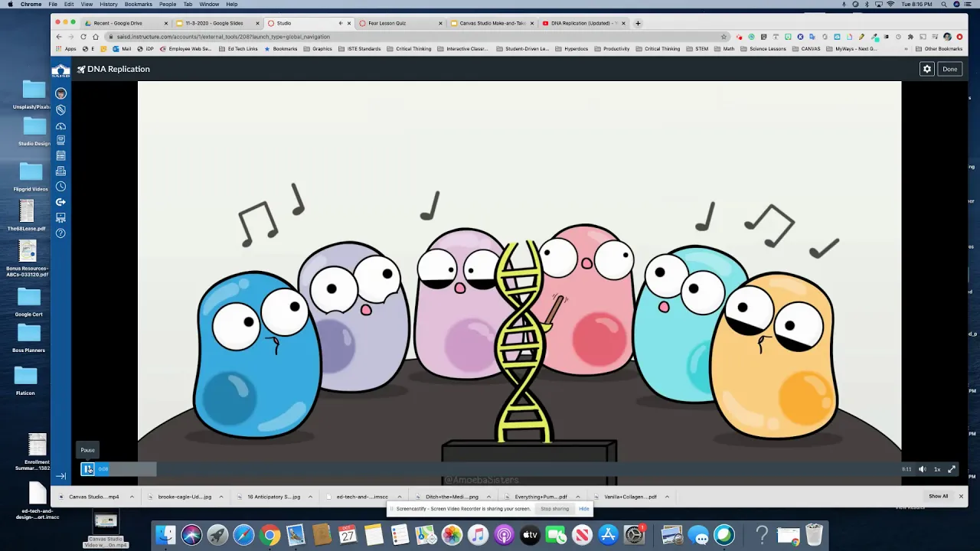This screenshot has height=551, width=980.
Task: Bookmark this page with the star
Action: coord(724,37)
